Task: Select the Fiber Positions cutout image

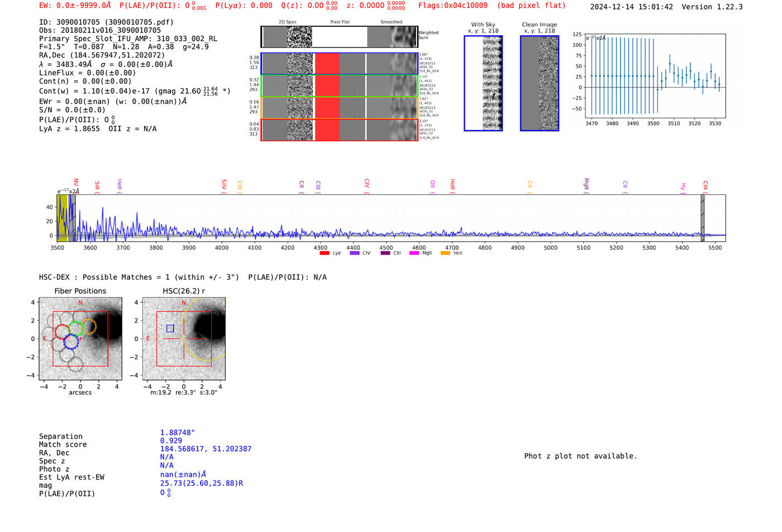Action: (80, 339)
